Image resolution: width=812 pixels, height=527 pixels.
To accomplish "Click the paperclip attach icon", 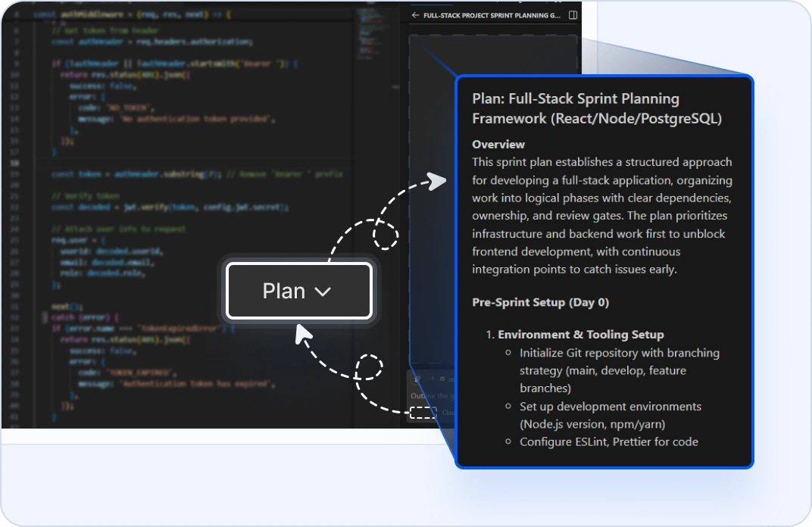I will [x=417, y=378].
